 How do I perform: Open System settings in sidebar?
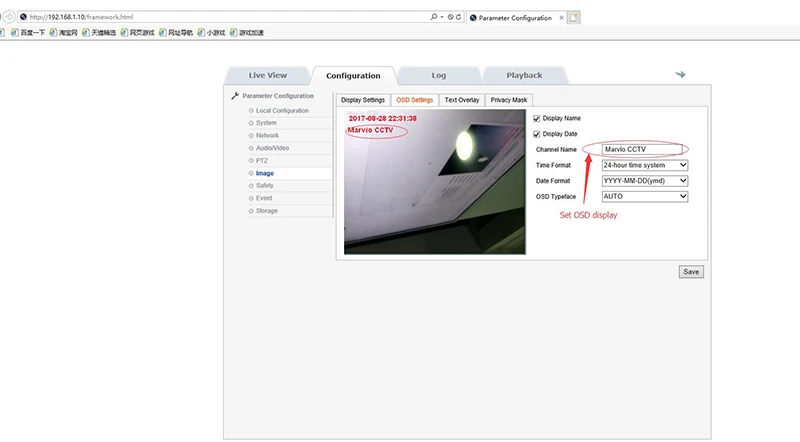[x=266, y=123]
